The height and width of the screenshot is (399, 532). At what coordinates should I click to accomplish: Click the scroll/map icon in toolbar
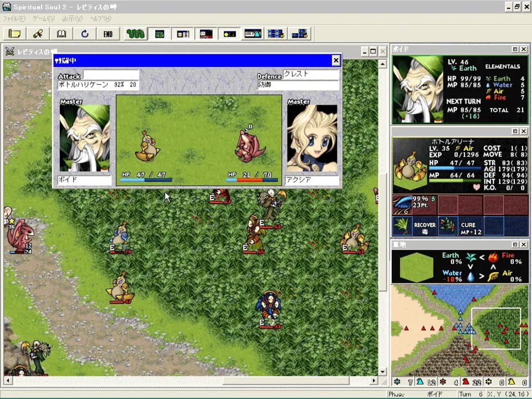click(x=15, y=34)
